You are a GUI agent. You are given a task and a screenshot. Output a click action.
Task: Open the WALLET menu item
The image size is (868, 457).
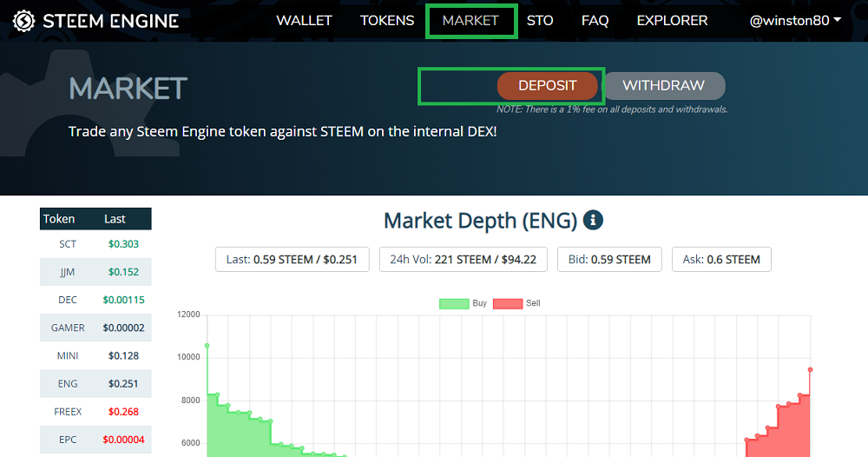(x=304, y=21)
